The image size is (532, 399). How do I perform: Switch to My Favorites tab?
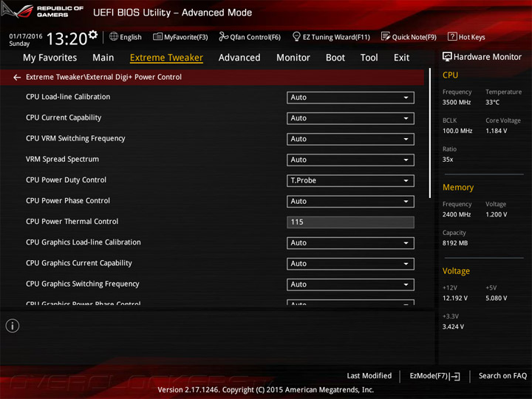[x=50, y=58]
